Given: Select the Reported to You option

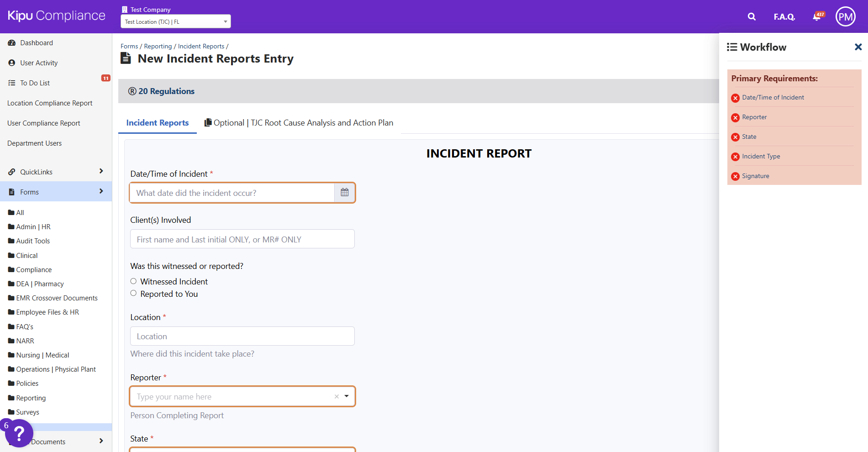Looking at the screenshot, I should click(134, 294).
